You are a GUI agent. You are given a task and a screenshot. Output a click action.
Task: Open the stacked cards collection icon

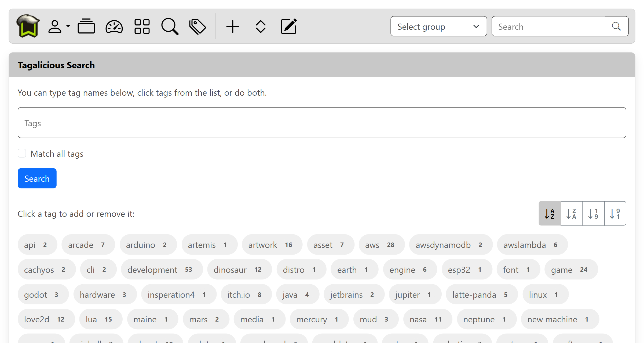click(x=86, y=26)
